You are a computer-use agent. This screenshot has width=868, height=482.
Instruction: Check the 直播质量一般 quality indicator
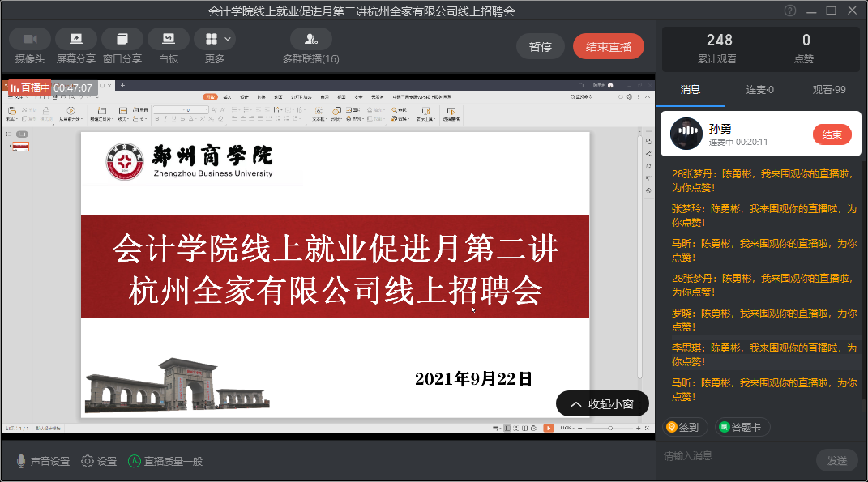click(x=165, y=462)
